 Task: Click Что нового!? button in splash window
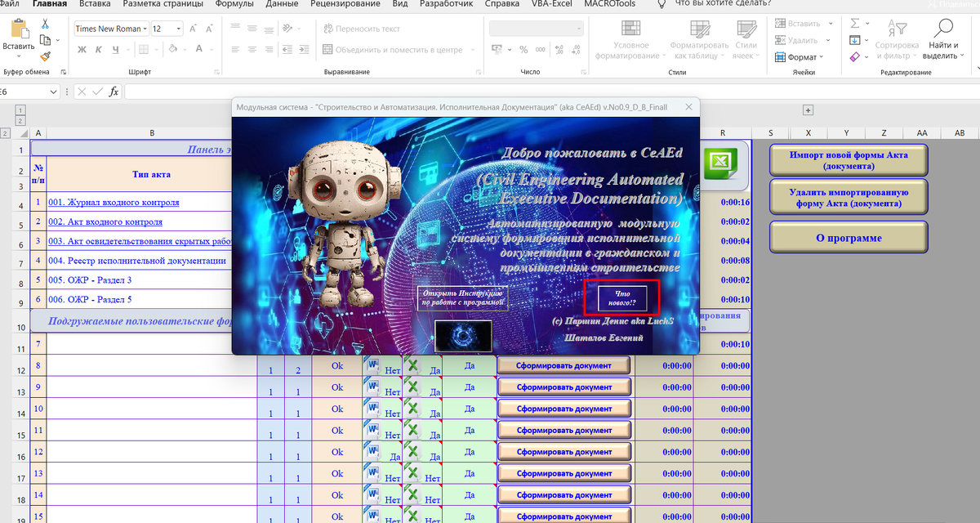[x=622, y=297]
